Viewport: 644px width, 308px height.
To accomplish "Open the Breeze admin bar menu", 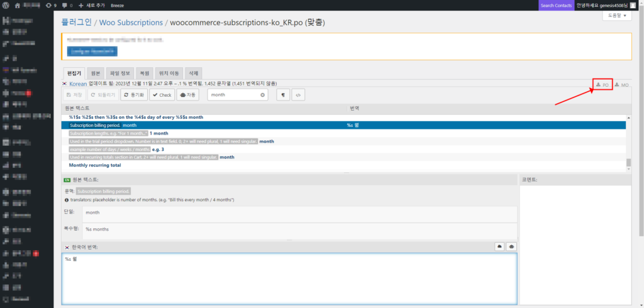I will (x=117, y=5).
